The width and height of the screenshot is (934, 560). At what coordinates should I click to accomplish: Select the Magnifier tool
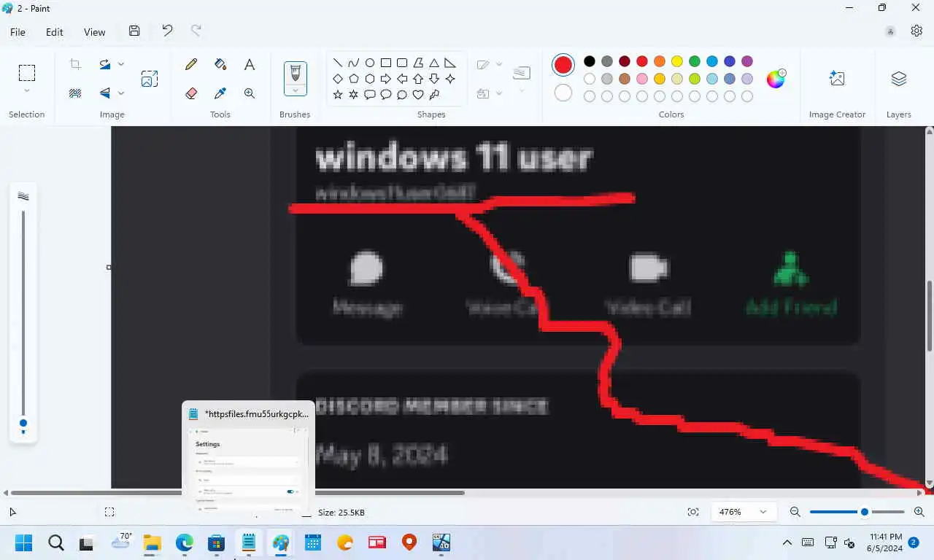(250, 93)
